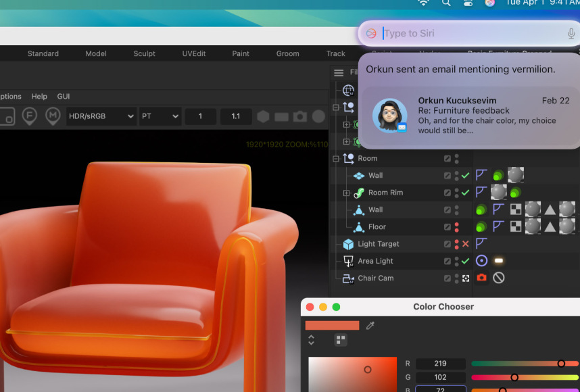
Task: Click the hexagon icon in render toolbar
Action: click(x=263, y=116)
